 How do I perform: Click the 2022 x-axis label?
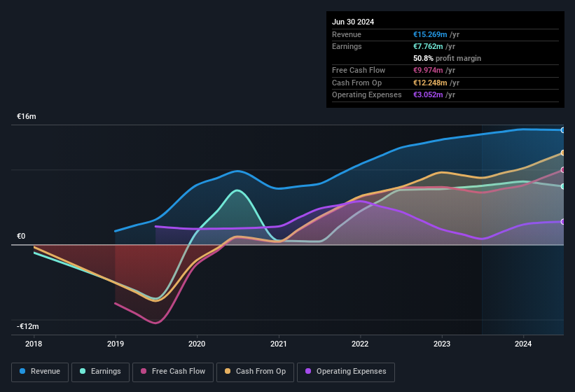(360, 344)
